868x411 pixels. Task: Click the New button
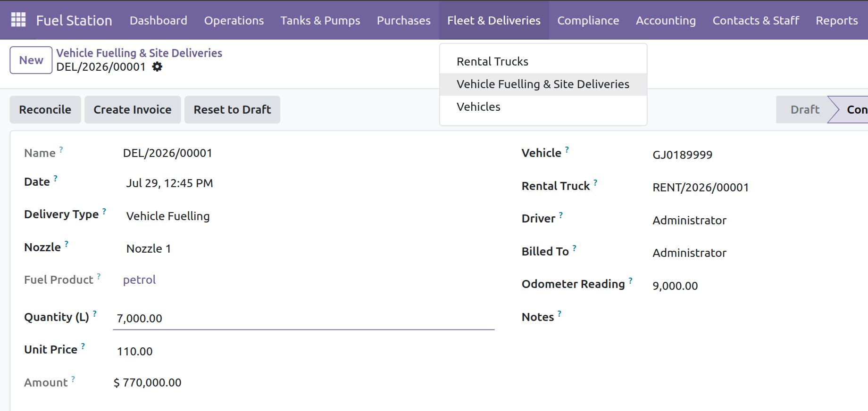[31, 60]
